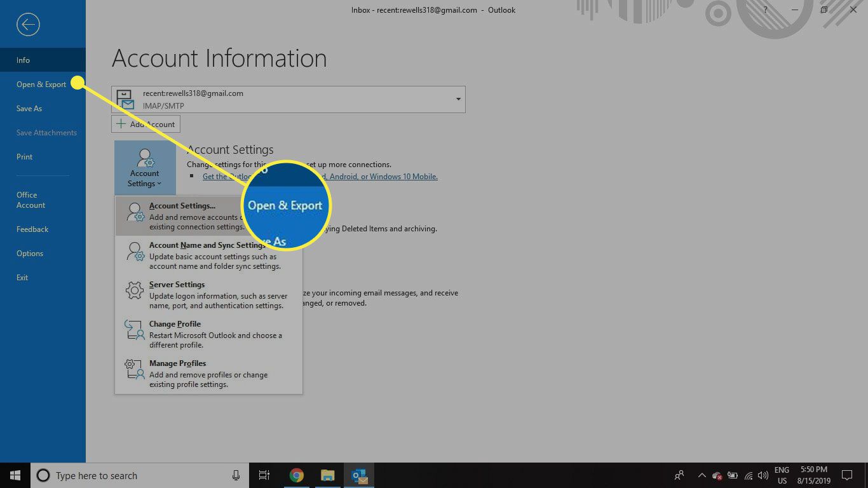This screenshot has width=868, height=488.
Task: Click the OneDrive error tray icon
Action: [717, 475]
